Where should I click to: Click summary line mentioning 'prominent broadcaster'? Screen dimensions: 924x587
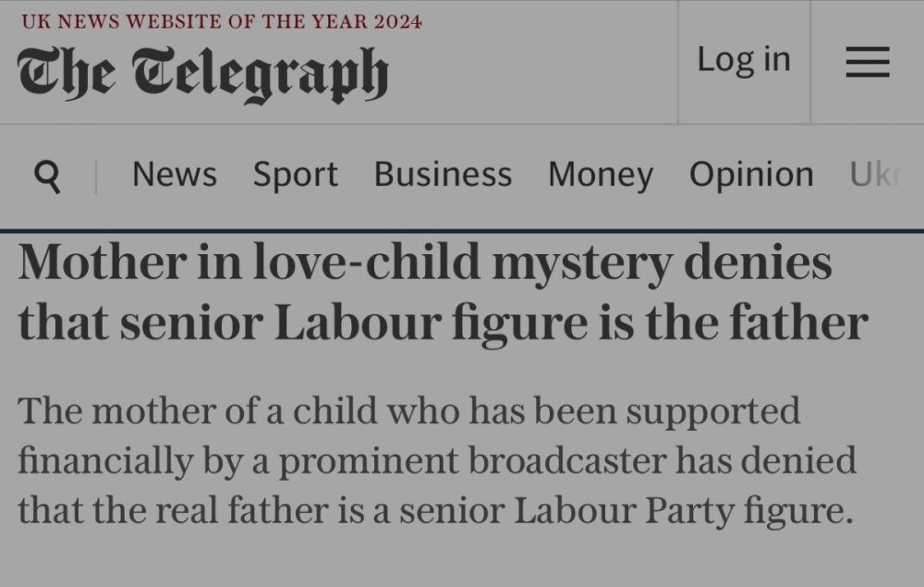click(437, 459)
